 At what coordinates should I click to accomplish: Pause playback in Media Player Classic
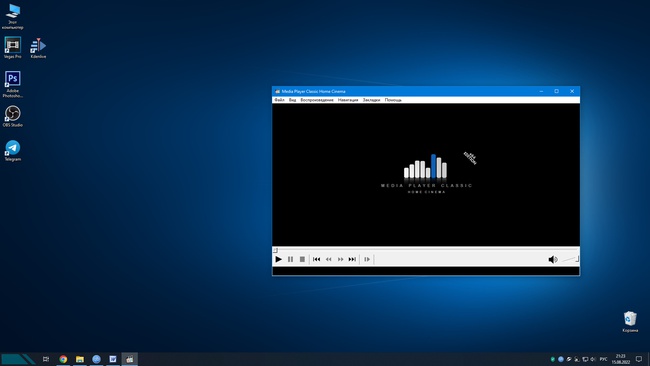click(290, 259)
